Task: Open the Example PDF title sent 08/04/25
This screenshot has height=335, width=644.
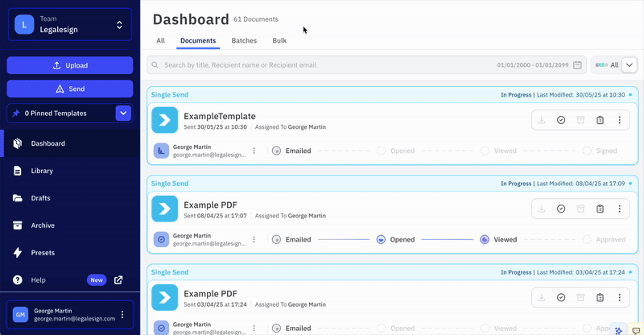Action: tap(210, 205)
